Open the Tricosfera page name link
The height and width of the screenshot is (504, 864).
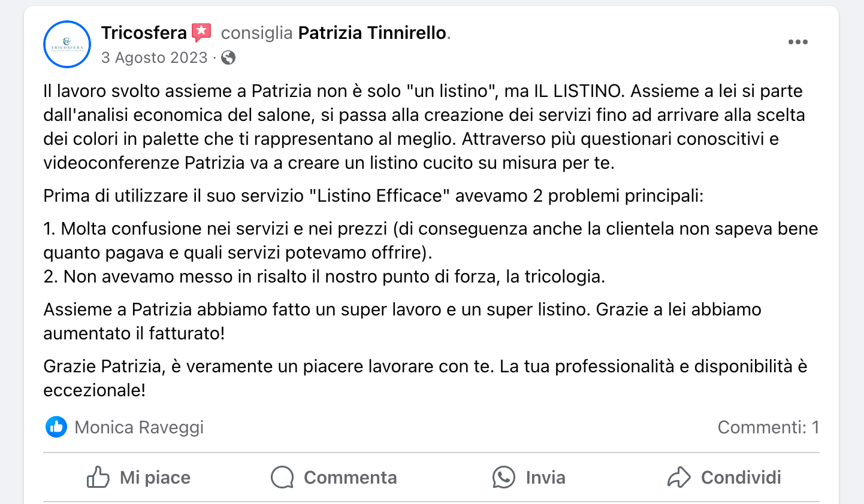pos(144,33)
